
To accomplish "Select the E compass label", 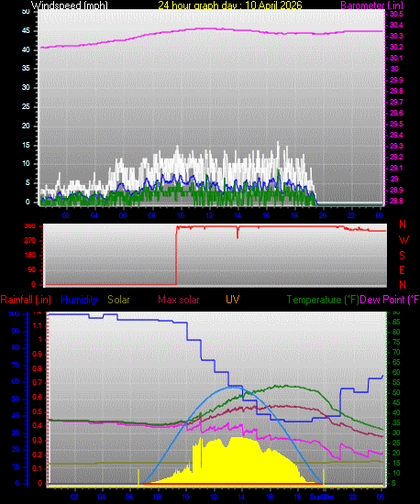I will click(402, 270).
